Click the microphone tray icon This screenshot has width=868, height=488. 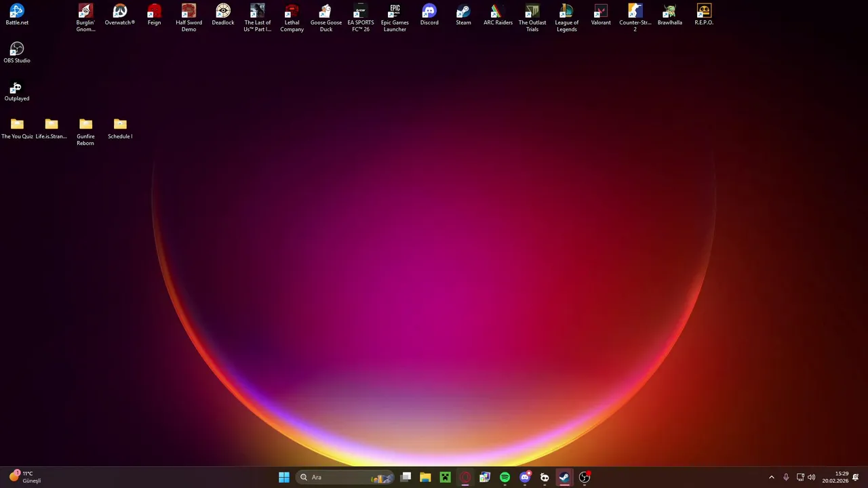(786, 477)
